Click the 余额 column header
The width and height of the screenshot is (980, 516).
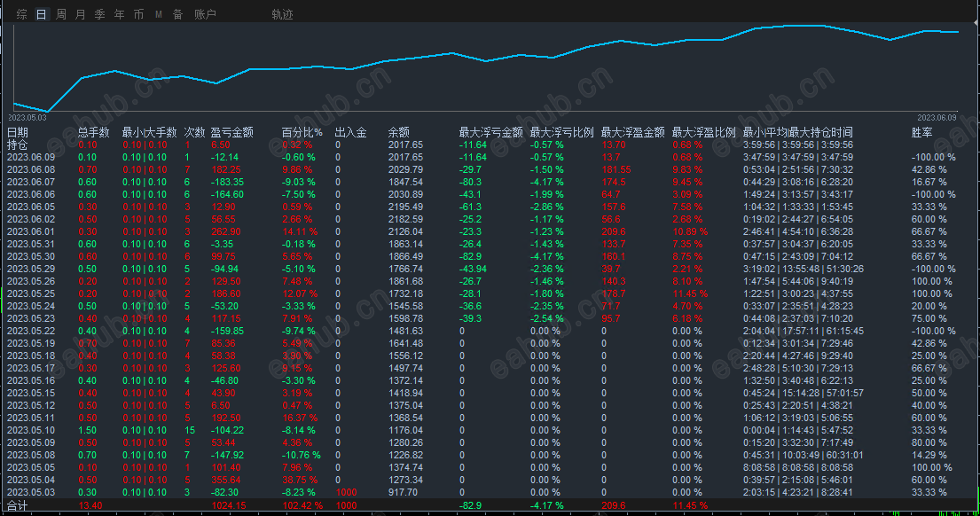pyautogui.click(x=399, y=132)
